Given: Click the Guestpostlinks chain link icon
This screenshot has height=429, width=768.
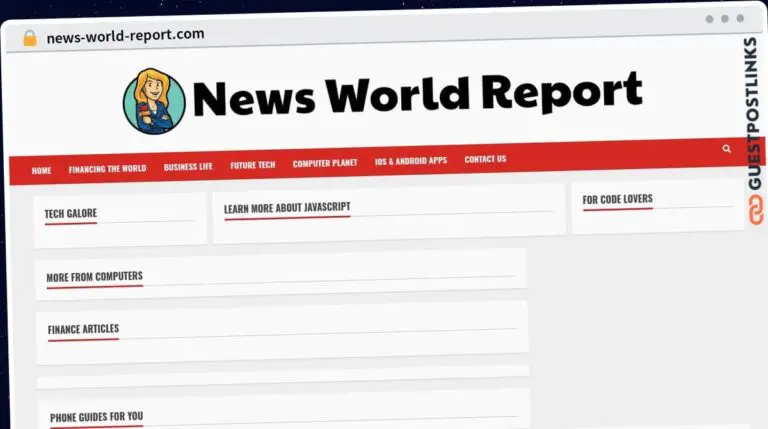Looking at the screenshot, I should pos(755,210).
